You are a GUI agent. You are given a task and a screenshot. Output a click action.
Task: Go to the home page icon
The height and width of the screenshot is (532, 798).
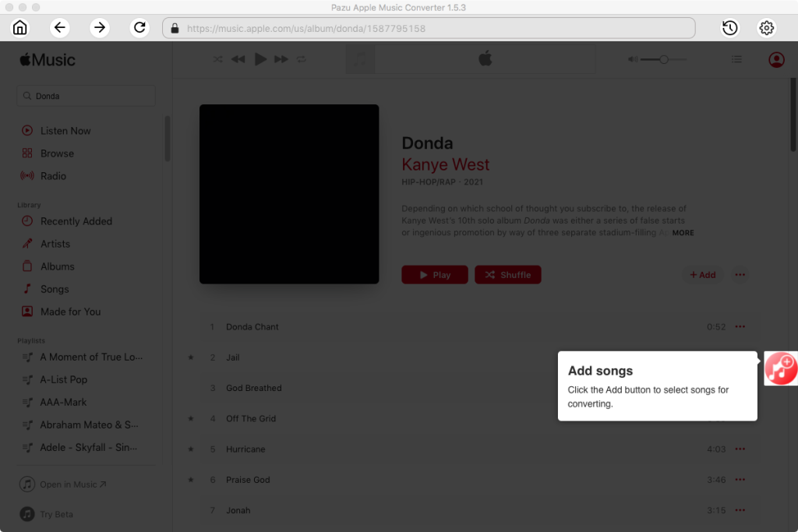tap(20, 28)
